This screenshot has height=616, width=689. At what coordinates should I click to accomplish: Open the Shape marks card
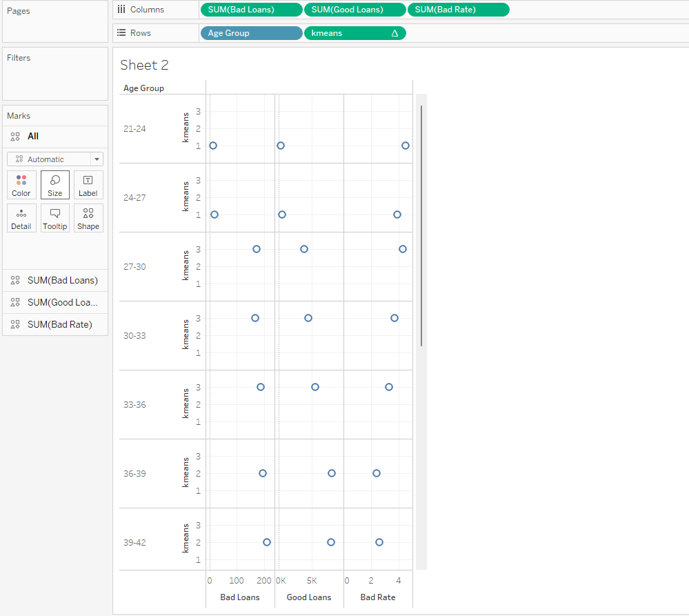click(x=88, y=218)
